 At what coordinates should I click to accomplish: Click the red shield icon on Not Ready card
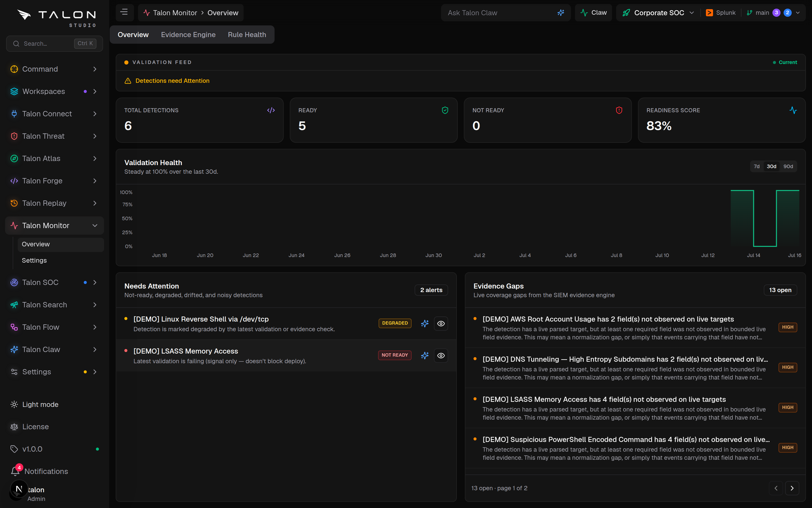pyautogui.click(x=619, y=110)
